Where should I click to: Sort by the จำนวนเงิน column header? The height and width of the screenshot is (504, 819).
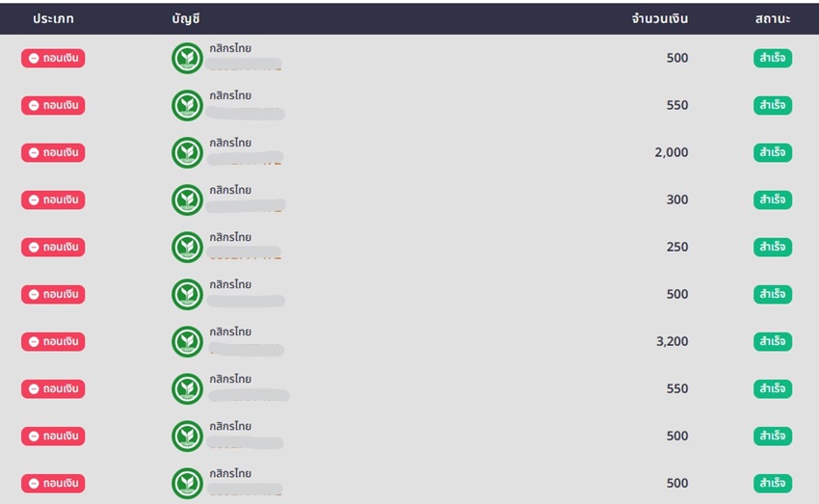660,19
